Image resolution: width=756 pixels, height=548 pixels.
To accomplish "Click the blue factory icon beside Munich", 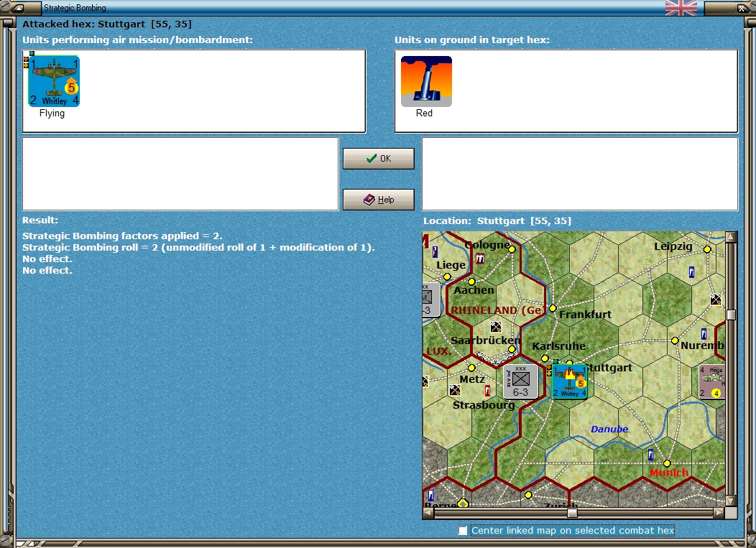I will coord(650,454).
